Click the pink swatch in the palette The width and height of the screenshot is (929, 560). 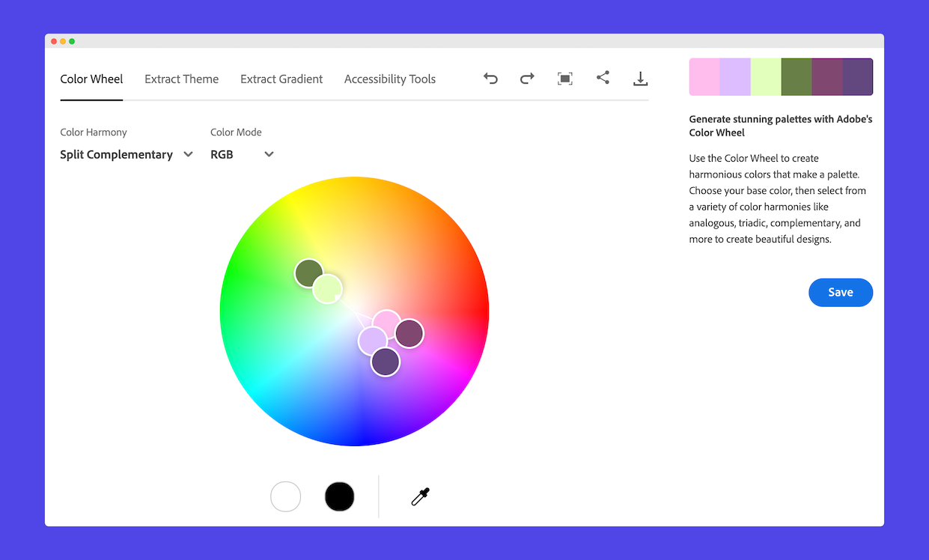(704, 76)
